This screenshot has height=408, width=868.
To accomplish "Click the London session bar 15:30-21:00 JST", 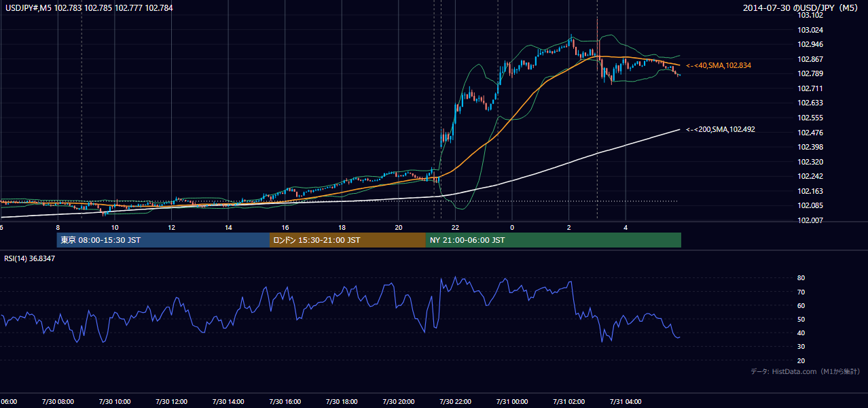I will click(x=348, y=240).
